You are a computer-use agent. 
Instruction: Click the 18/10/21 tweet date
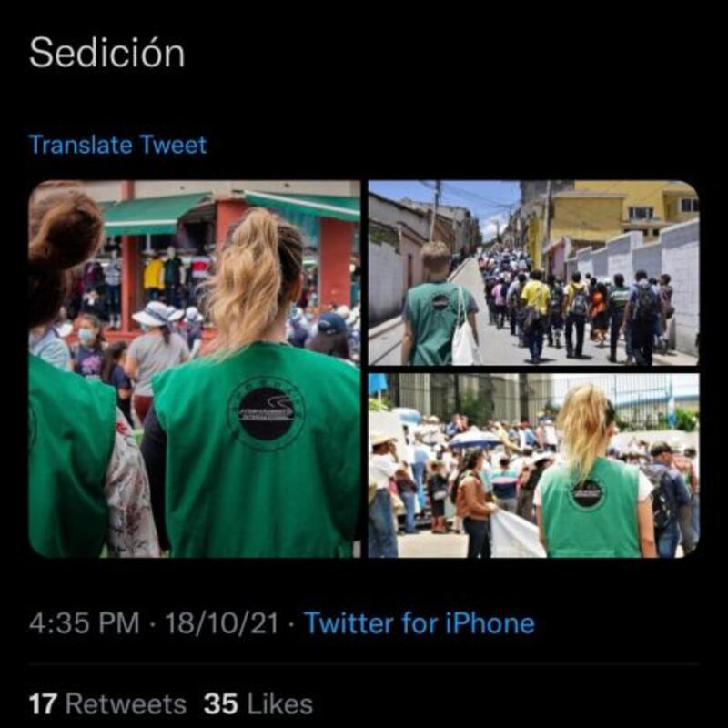click(x=221, y=622)
